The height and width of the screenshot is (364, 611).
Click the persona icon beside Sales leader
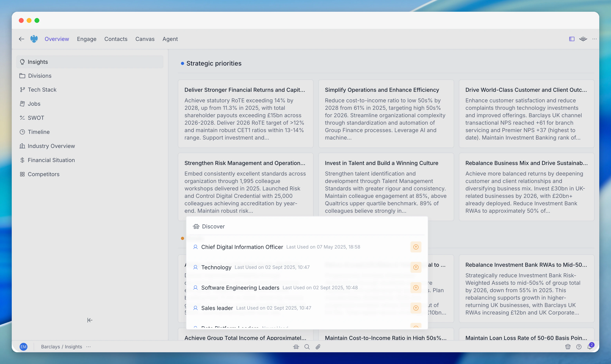point(195,308)
